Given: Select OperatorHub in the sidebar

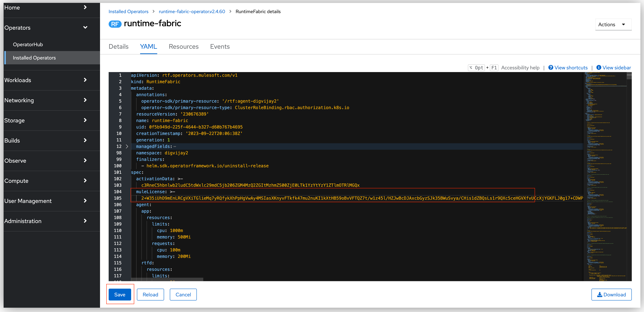Looking at the screenshot, I should point(28,44).
